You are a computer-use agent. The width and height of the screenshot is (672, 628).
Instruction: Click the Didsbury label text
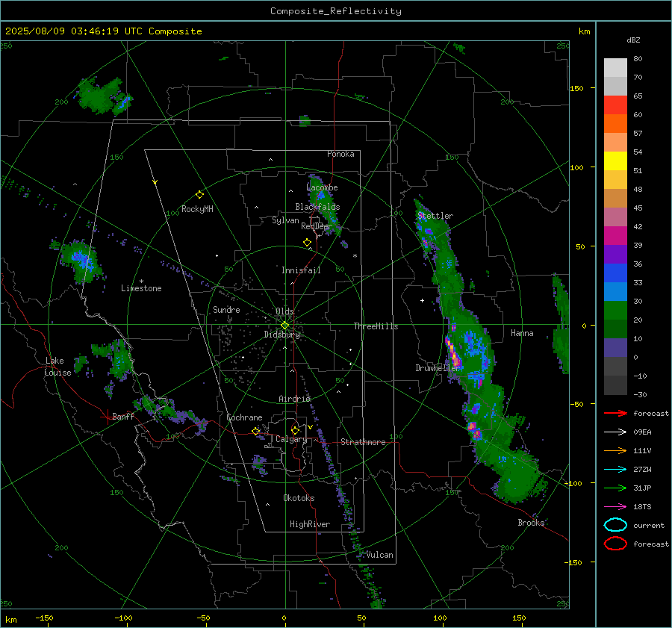(282, 335)
